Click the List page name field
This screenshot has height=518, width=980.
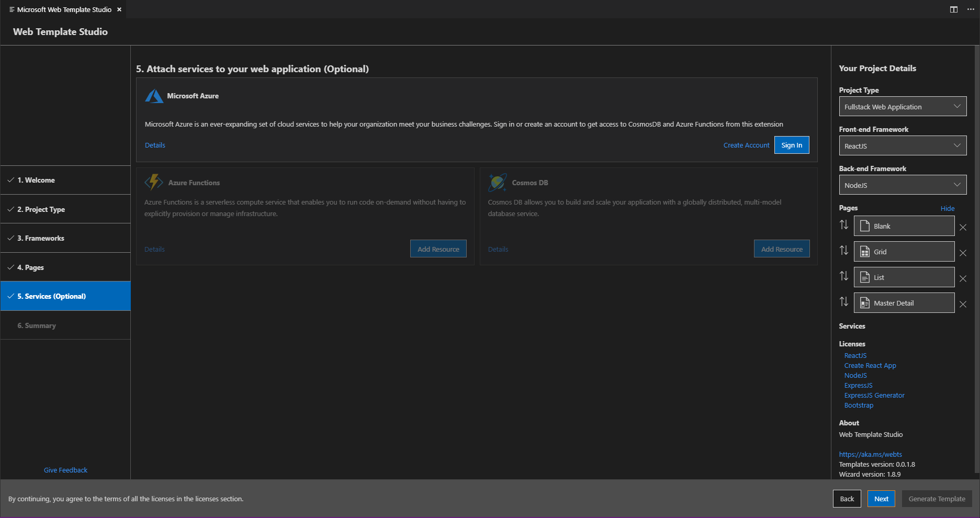coord(904,277)
